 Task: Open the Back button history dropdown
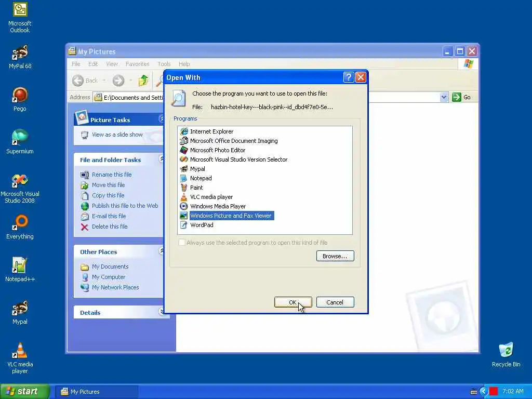coord(104,81)
